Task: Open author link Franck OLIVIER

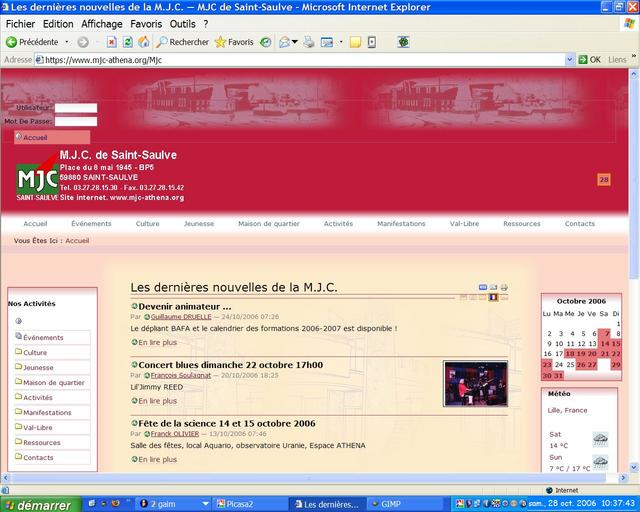Action: pyautogui.click(x=175, y=434)
